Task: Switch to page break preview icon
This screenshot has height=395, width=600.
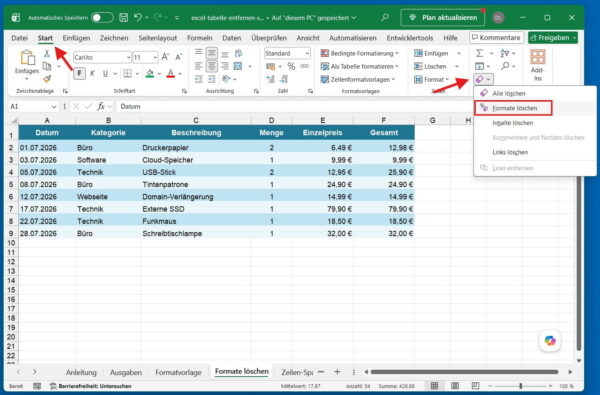Action: (x=475, y=385)
